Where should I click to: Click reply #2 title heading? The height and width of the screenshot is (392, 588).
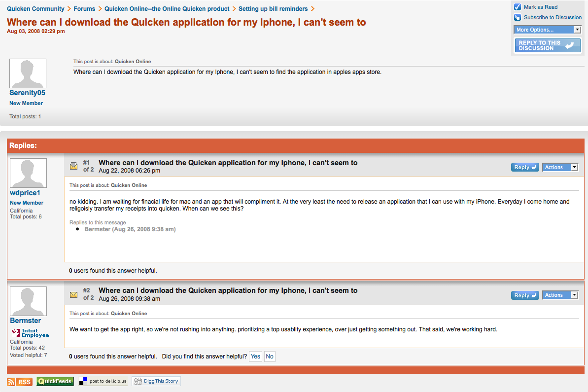(x=228, y=291)
